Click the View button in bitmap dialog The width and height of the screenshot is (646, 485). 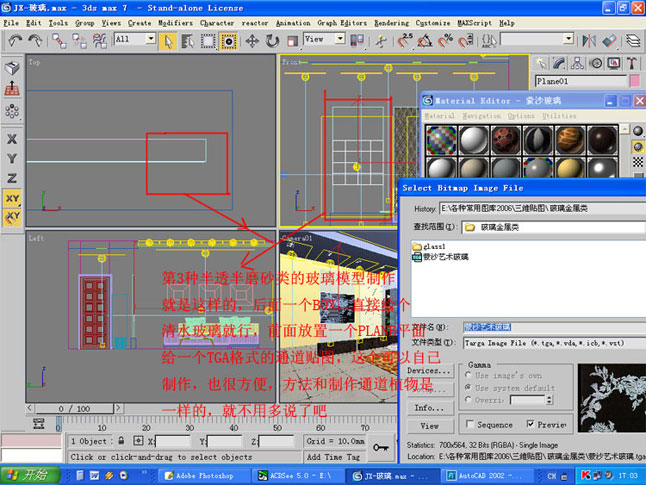click(x=429, y=426)
